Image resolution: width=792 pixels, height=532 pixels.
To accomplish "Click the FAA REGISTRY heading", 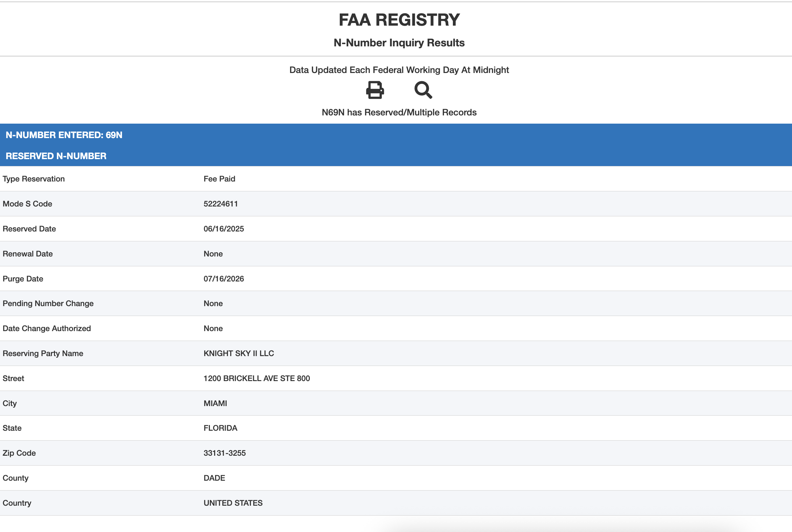I will tap(399, 20).
